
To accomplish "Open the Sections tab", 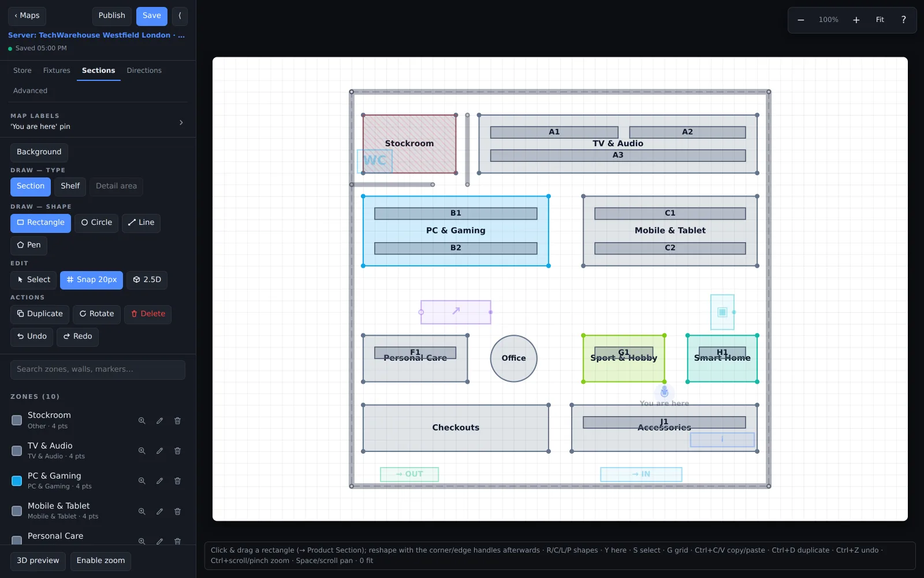I will [x=98, y=71].
